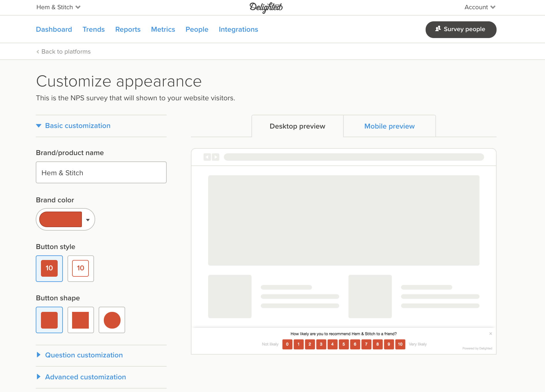Click score 2 in survey preview
This screenshot has height=392, width=545.
(x=310, y=344)
